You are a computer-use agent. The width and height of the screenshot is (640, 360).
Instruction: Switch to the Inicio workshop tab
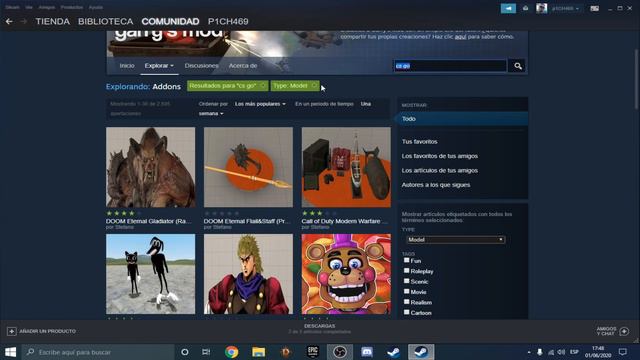click(x=127, y=66)
